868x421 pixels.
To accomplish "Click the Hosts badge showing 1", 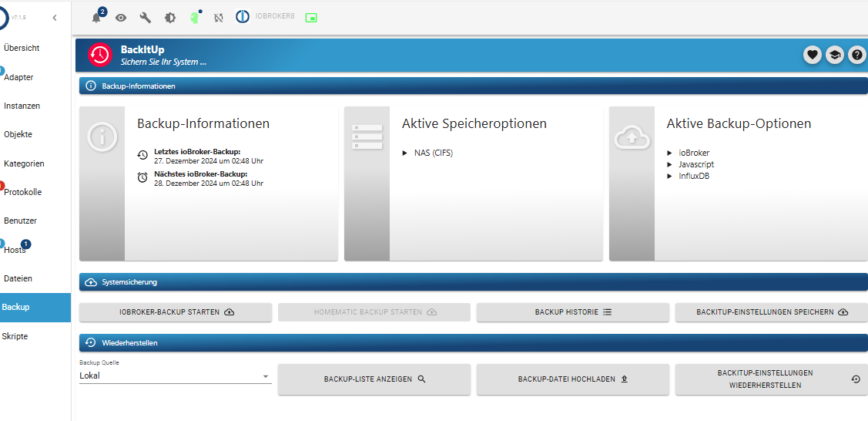I will (x=26, y=244).
